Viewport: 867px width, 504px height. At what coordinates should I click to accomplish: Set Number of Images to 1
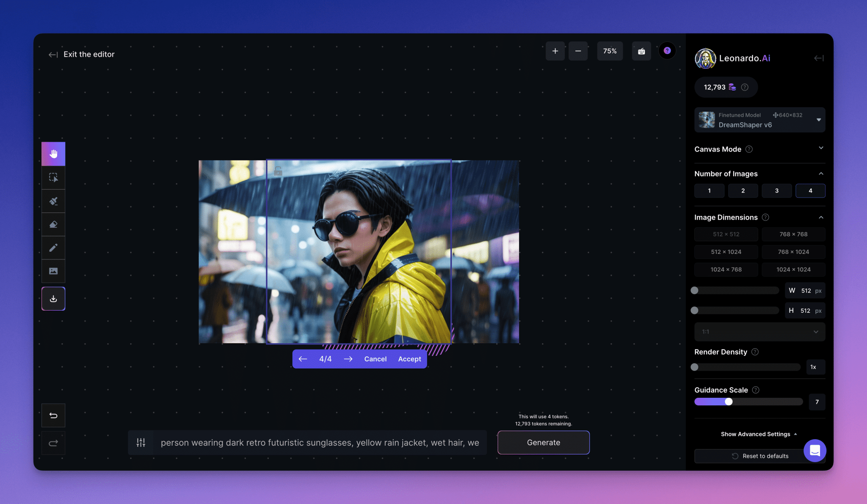[x=709, y=191]
